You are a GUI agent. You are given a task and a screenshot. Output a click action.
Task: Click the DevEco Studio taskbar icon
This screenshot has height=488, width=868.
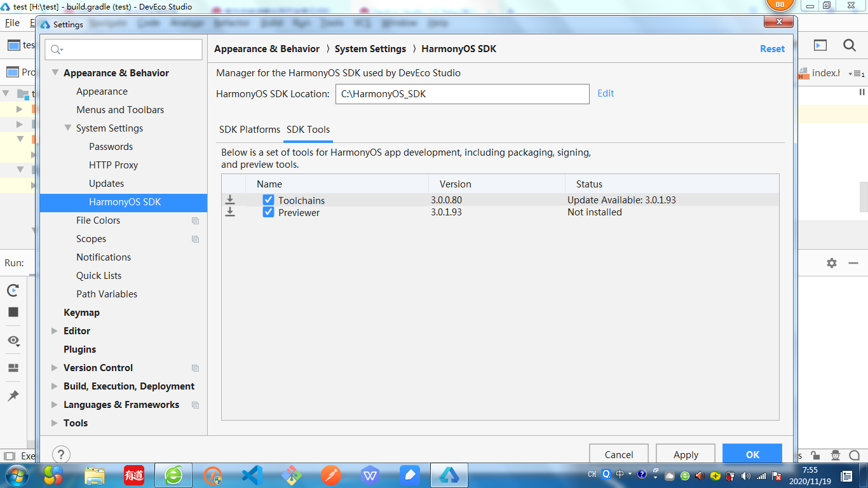pos(449,475)
